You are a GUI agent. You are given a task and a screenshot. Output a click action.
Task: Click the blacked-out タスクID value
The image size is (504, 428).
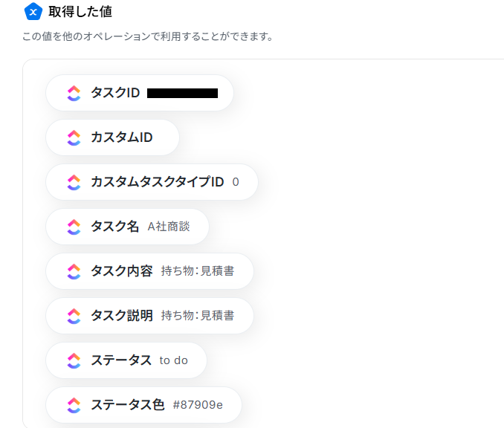click(x=182, y=93)
